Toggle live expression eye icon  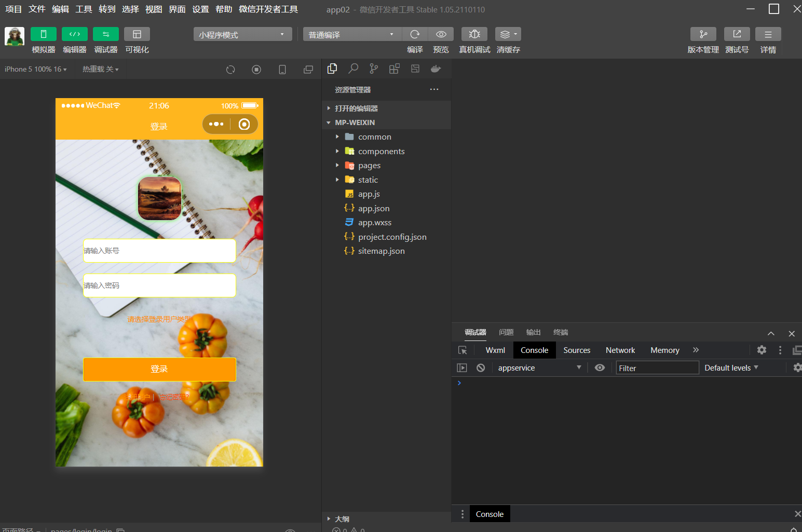pyautogui.click(x=600, y=368)
